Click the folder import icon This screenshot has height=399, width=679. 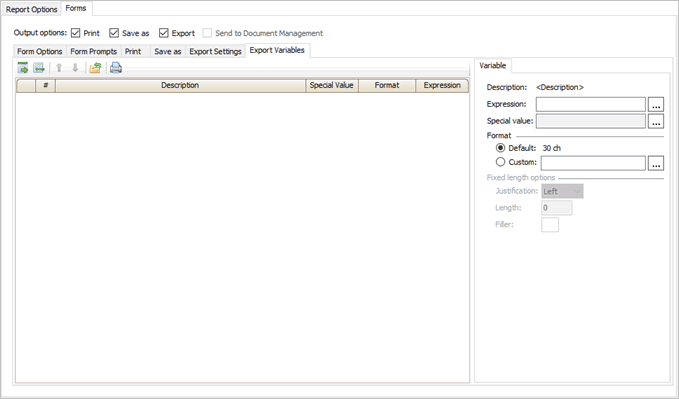tap(95, 68)
